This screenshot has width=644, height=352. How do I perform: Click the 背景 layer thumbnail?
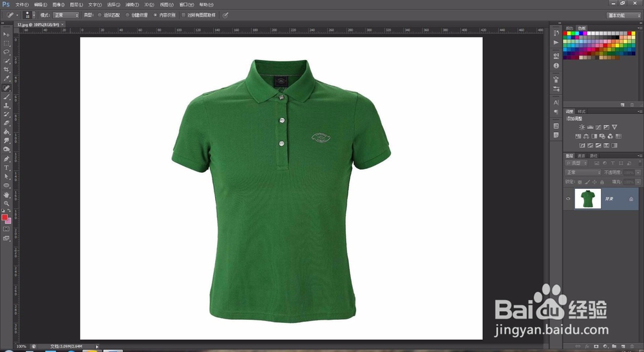click(588, 199)
